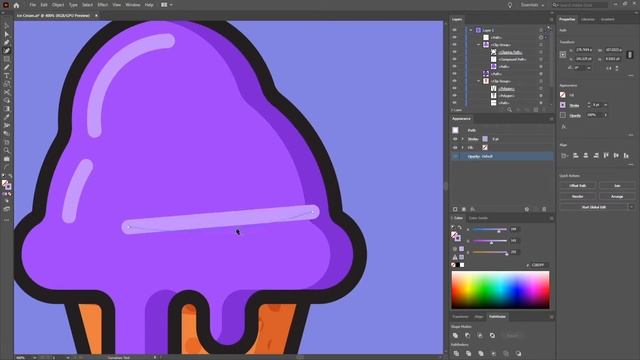
Task: Select the Zoom magnifier tool
Action: (x=7, y=151)
